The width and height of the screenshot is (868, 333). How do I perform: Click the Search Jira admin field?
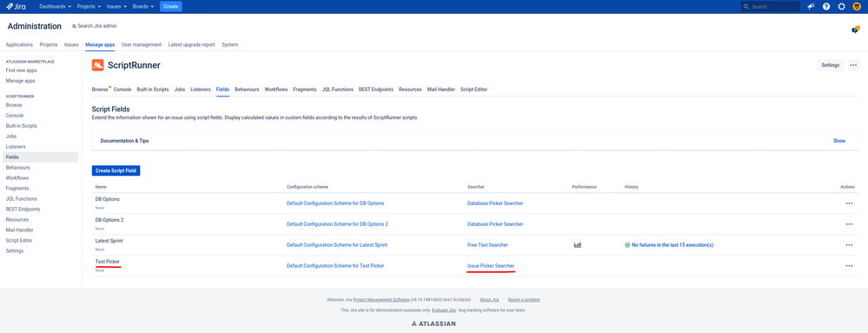tap(94, 26)
